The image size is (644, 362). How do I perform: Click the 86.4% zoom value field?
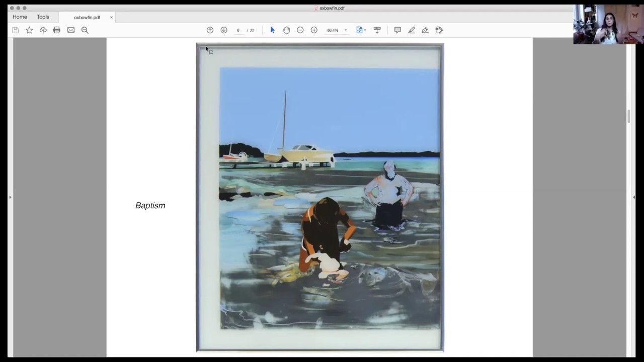point(333,30)
